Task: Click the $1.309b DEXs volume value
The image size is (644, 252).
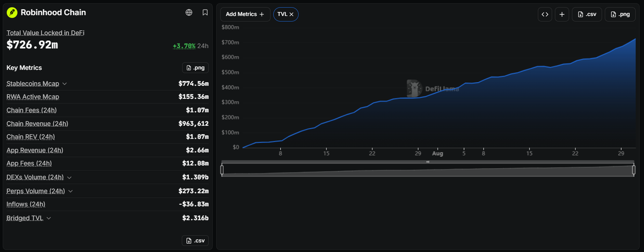Action: point(195,177)
